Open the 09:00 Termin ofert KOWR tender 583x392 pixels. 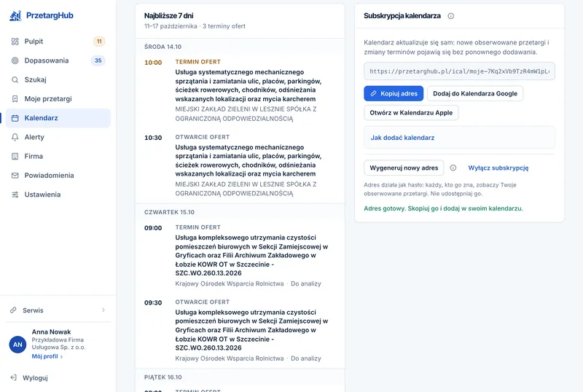tap(240, 255)
